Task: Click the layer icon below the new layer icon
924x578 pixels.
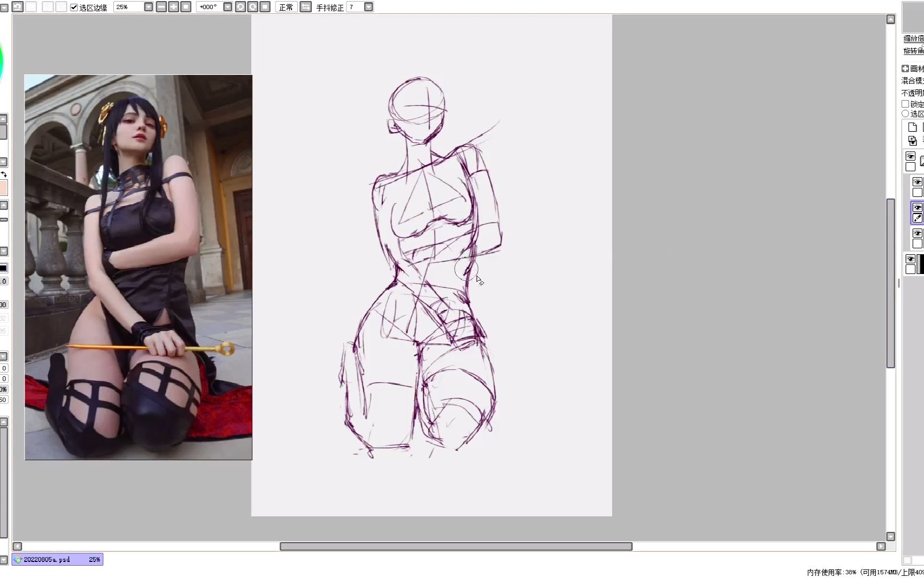Action: click(913, 141)
